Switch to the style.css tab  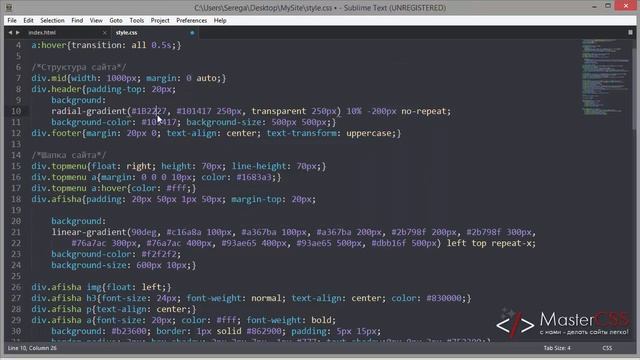[127, 33]
